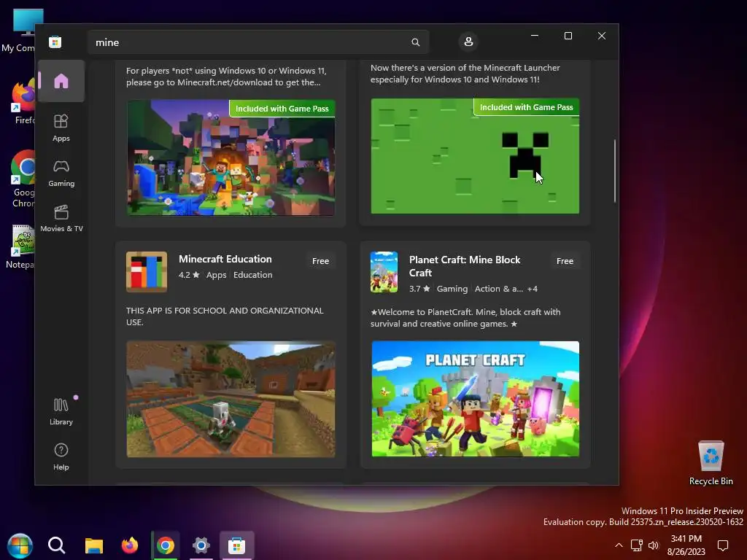Click the Minecraft Education app icon
The image size is (747, 560).
coord(146,271)
